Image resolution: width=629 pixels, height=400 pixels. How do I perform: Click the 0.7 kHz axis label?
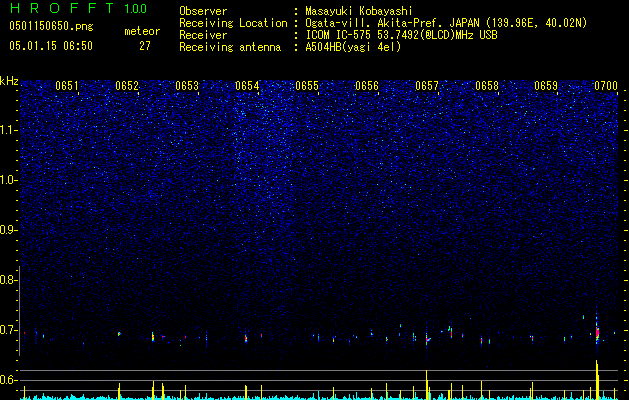pyautogui.click(x=9, y=330)
